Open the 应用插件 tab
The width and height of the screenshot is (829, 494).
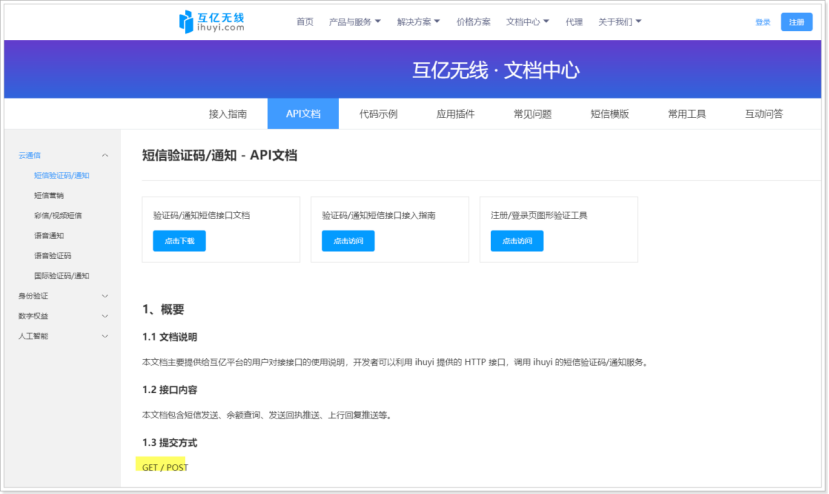click(455, 114)
